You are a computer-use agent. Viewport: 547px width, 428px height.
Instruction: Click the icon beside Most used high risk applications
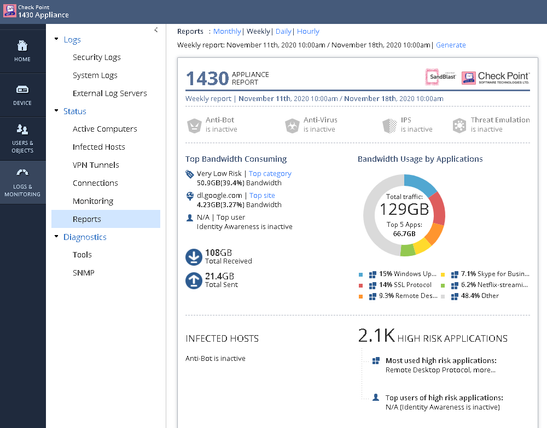pos(376,361)
